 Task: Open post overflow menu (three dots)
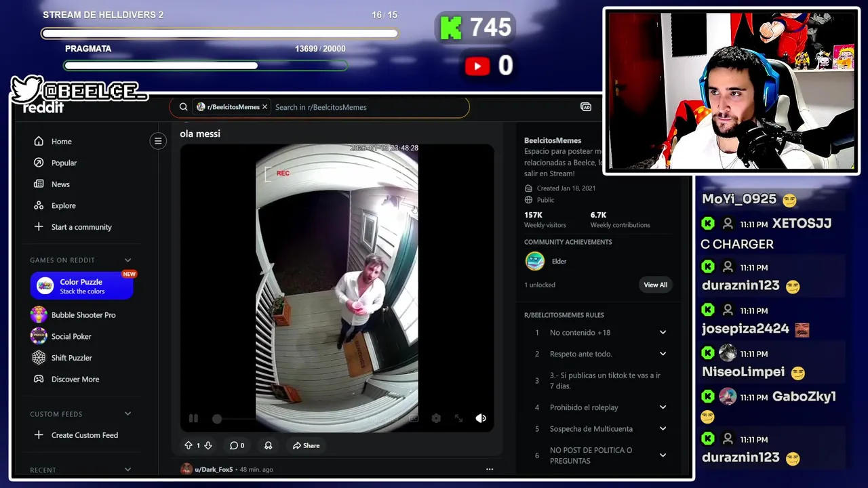click(490, 469)
